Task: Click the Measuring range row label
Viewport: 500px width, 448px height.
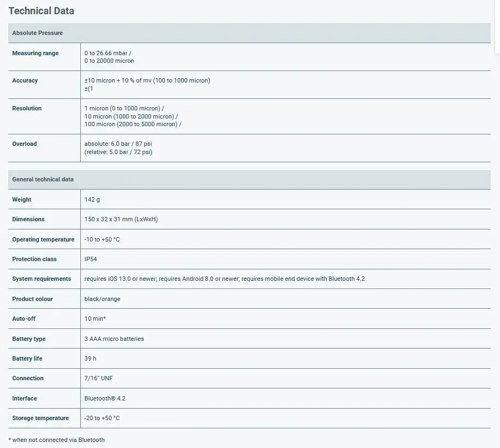Action: click(x=36, y=53)
